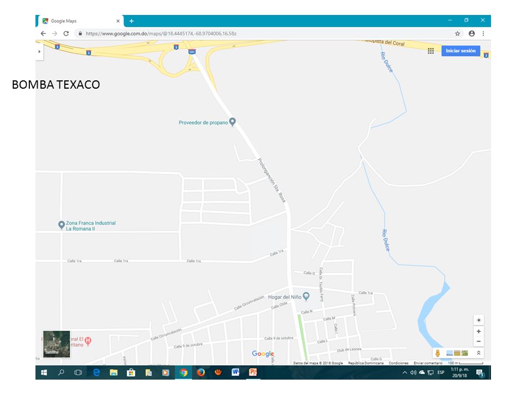The image size is (532, 399).
Task: Open the yellow photo thumbnail in strip
Action: pos(457,353)
